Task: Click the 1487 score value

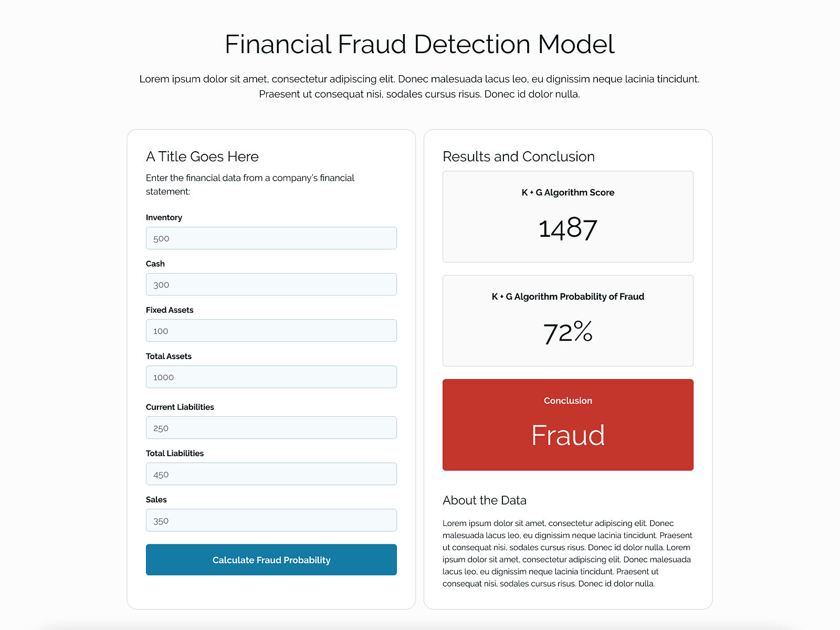Action: (568, 228)
